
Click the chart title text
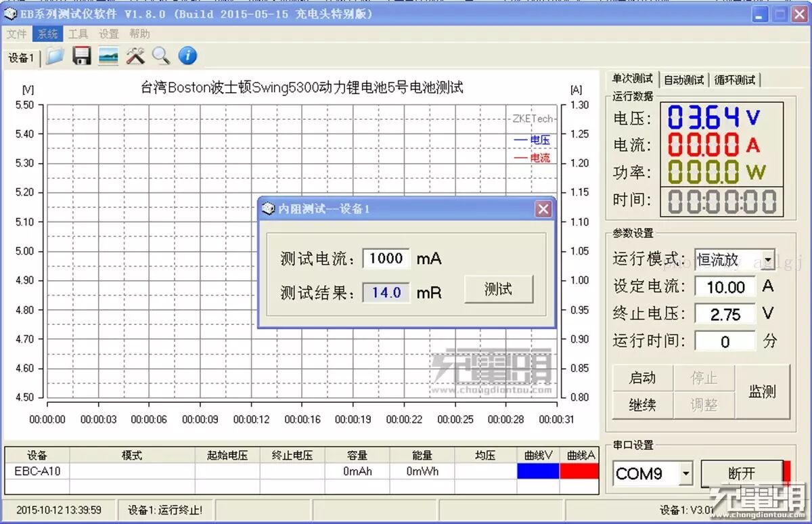click(302, 87)
